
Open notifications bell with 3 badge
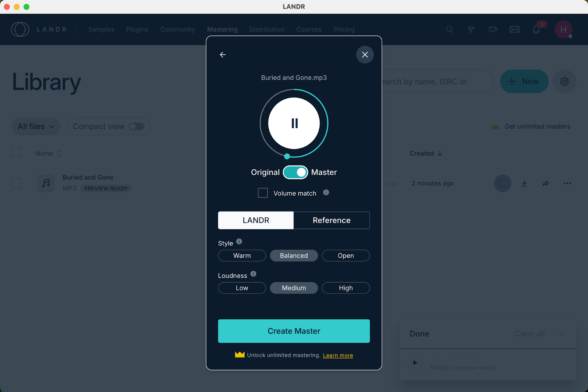(536, 29)
